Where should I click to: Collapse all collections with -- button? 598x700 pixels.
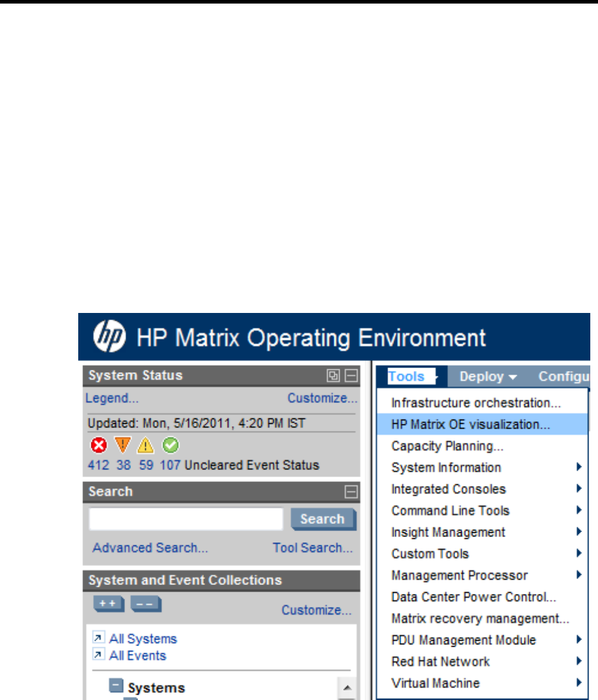click(145, 604)
